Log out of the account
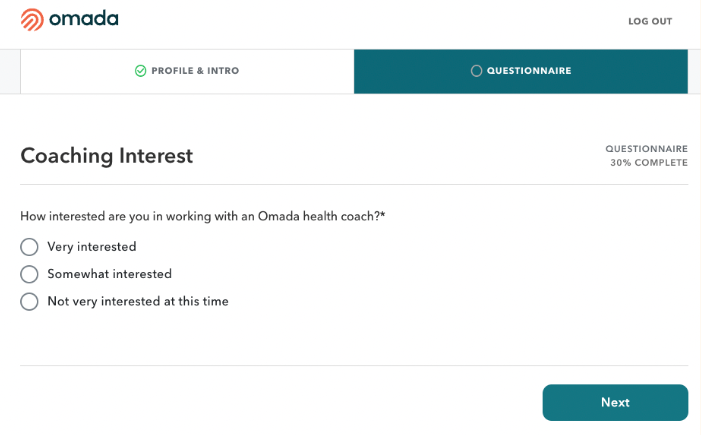Screen dimensions: 701x435 tap(650, 21)
